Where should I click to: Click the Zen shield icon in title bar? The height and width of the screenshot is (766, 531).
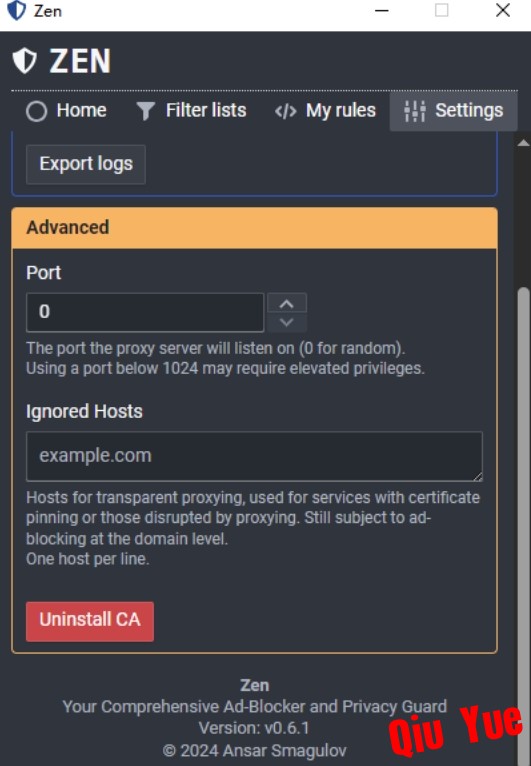click(x=16, y=11)
